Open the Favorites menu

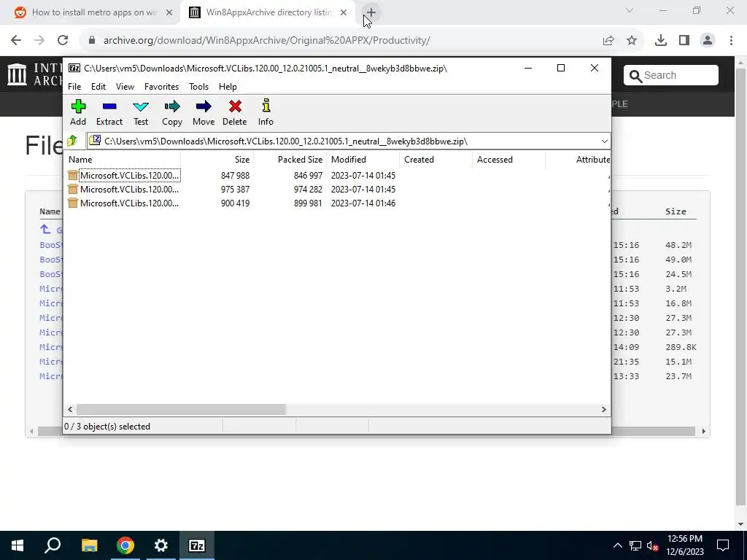pos(161,87)
